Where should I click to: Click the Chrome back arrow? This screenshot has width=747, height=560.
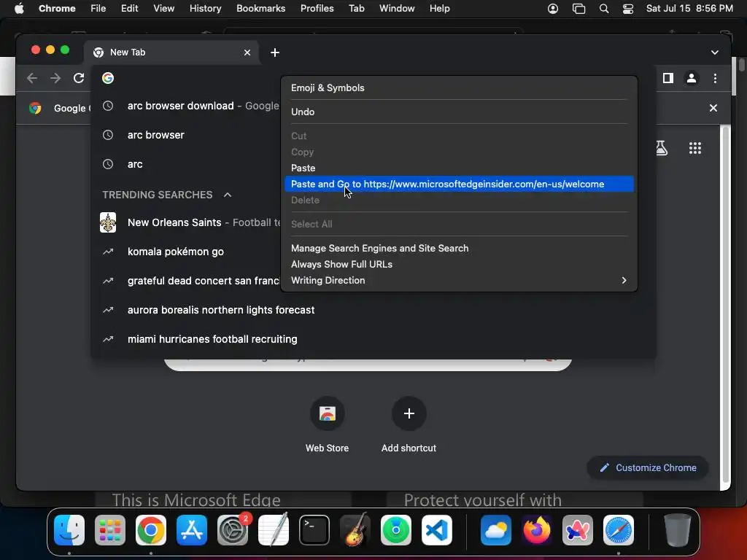click(x=32, y=78)
